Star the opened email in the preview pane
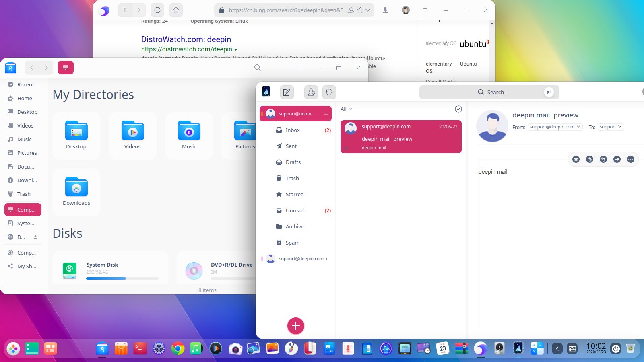The image size is (644, 362). tap(576, 159)
